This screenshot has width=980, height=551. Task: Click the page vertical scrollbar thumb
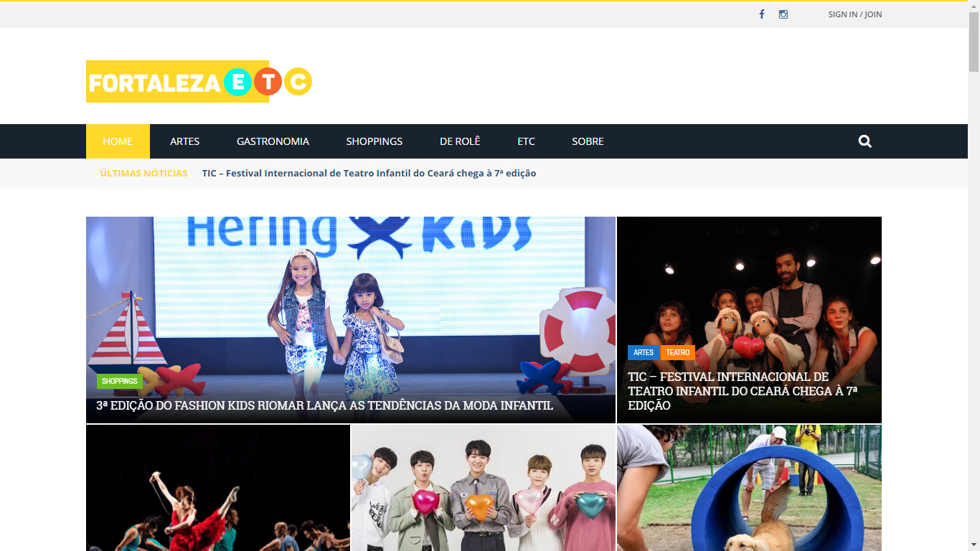[x=974, y=42]
